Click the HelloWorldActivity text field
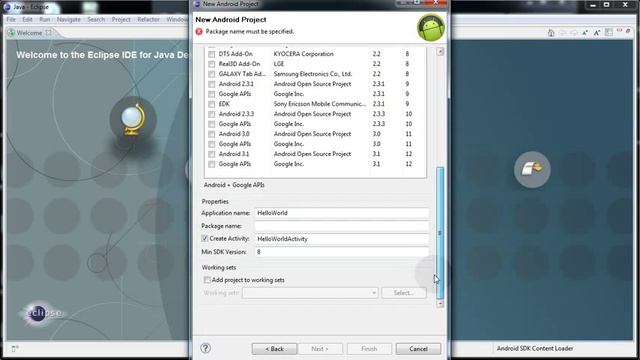 342,239
